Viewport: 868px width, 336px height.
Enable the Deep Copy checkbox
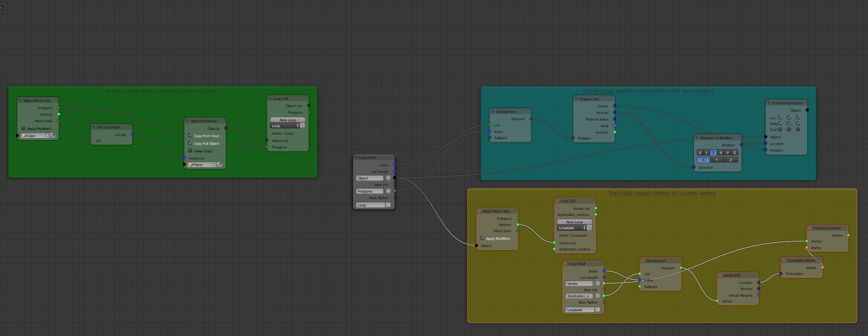[x=190, y=151]
